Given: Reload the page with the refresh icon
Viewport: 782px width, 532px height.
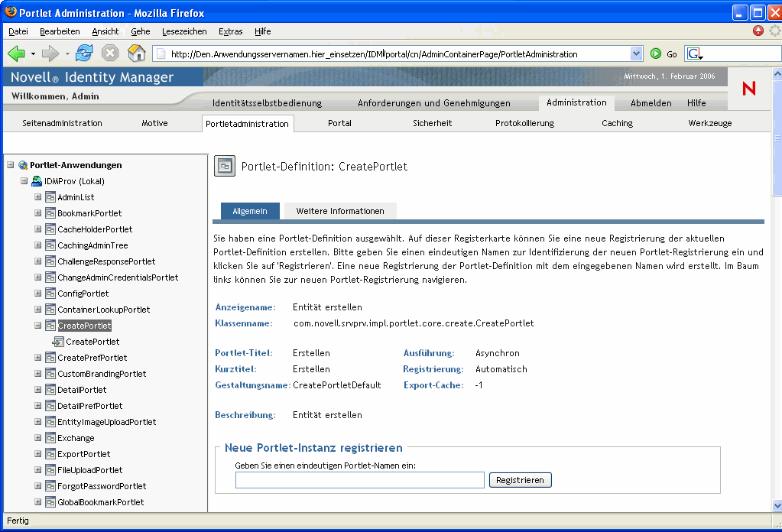Looking at the screenshot, I should (84, 53).
